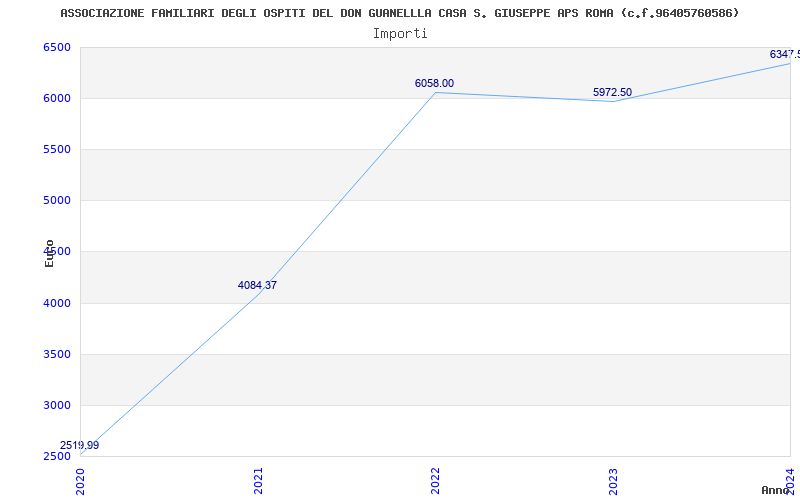Click the Euro y-axis title
The height and width of the screenshot is (500, 800).
49,253
